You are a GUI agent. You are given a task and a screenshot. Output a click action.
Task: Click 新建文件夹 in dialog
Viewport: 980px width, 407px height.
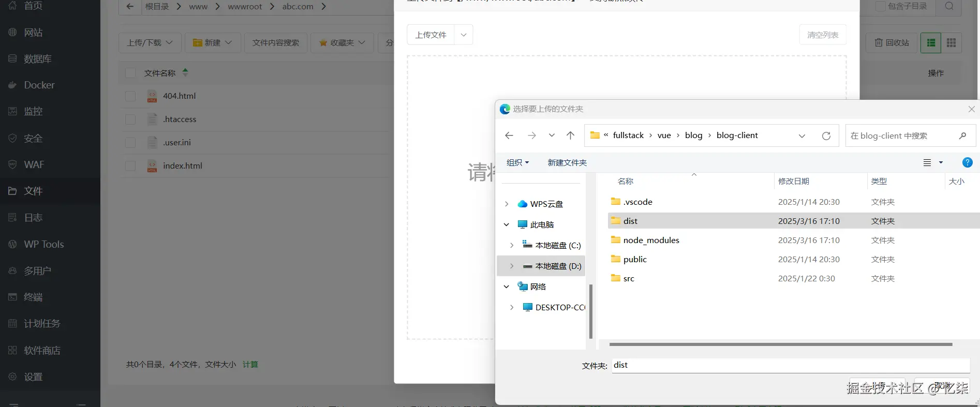point(567,162)
